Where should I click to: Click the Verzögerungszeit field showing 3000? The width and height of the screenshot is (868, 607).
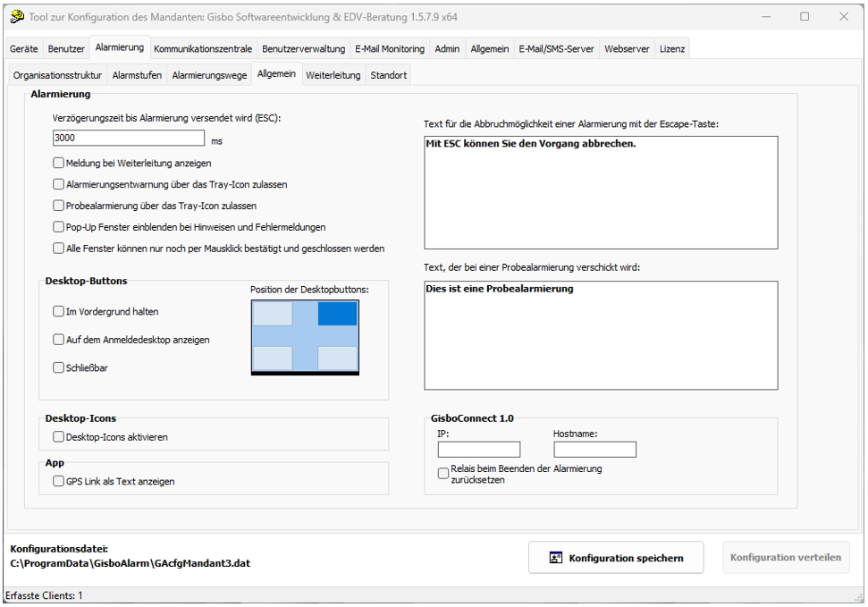click(x=129, y=138)
